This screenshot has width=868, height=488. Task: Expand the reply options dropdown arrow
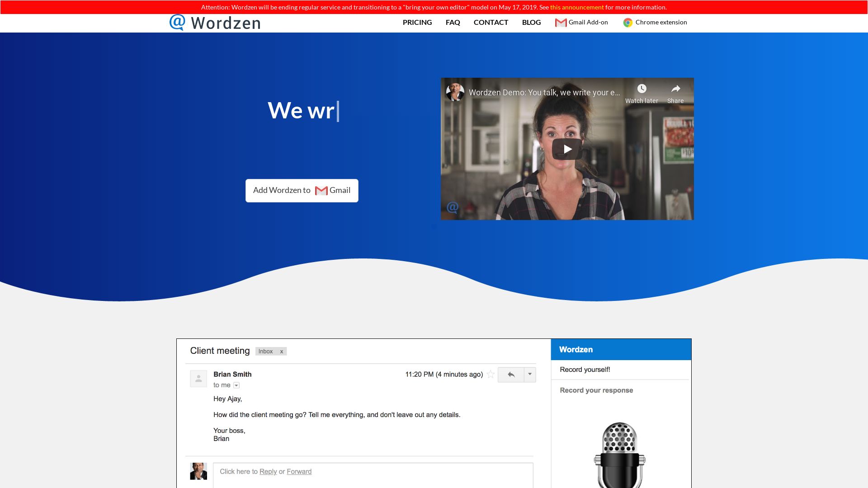click(530, 375)
